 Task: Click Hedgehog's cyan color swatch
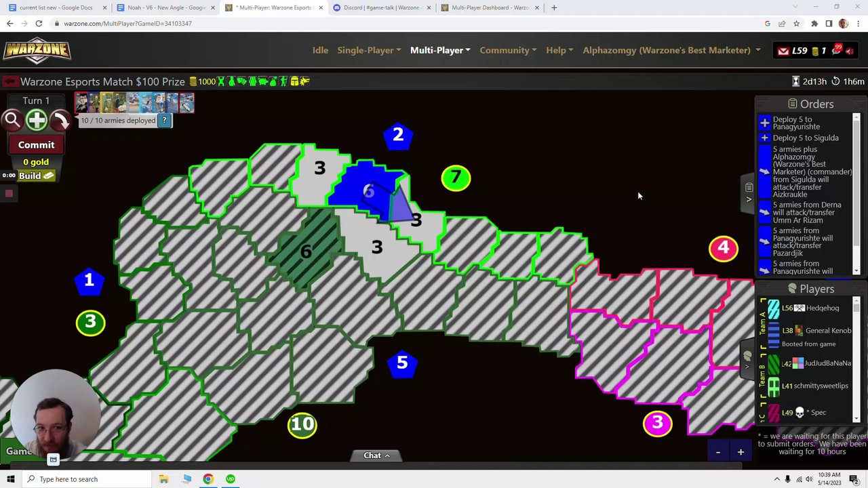click(x=774, y=308)
